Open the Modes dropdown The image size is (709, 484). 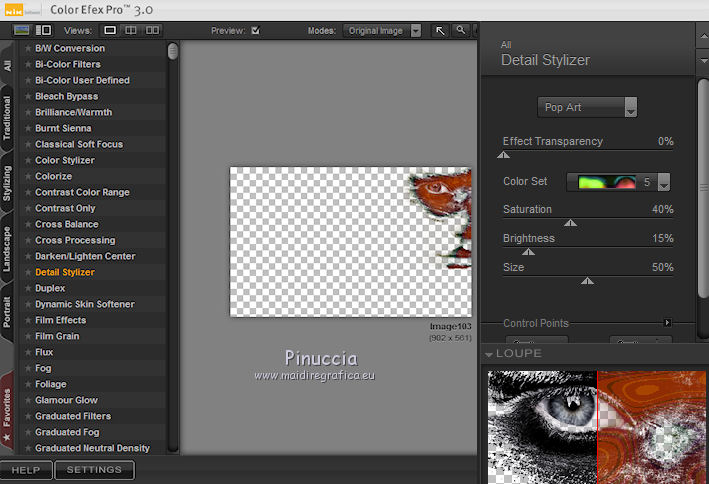(x=382, y=31)
